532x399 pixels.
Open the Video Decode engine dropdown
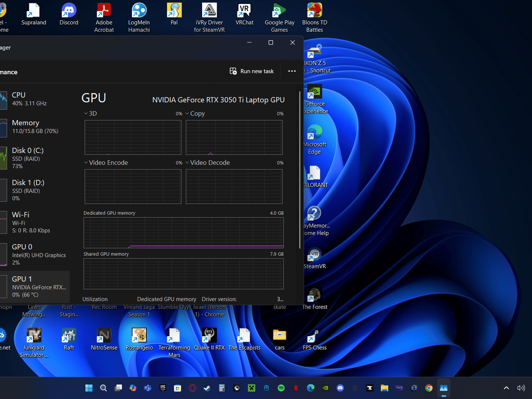click(208, 163)
